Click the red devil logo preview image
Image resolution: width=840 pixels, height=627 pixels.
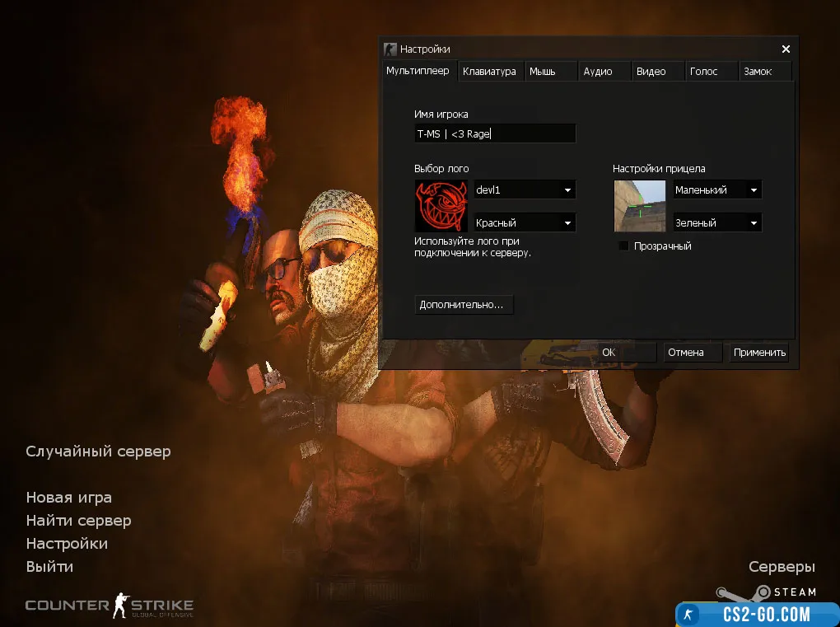(x=441, y=206)
